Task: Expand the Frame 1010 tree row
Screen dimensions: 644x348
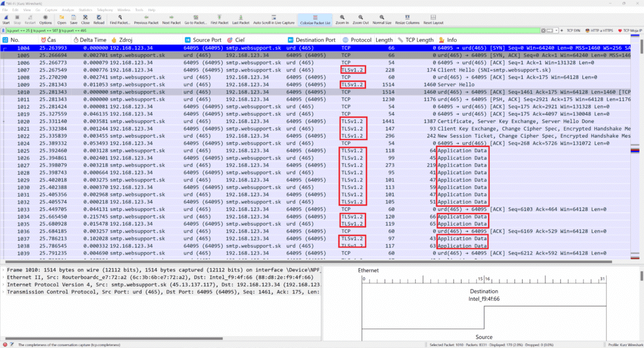Action: (x=3, y=270)
